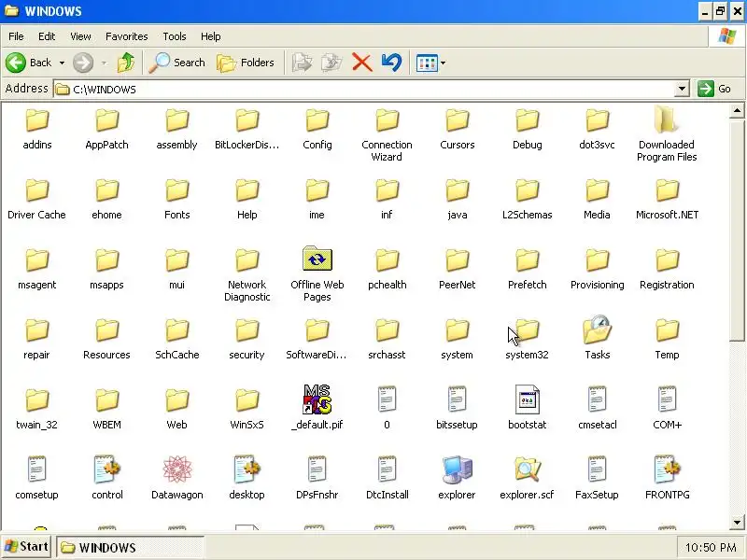Image resolution: width=747 pixels, height=560 pixels.
Task: Select the Connection Wizard folder
Action: 387,134
